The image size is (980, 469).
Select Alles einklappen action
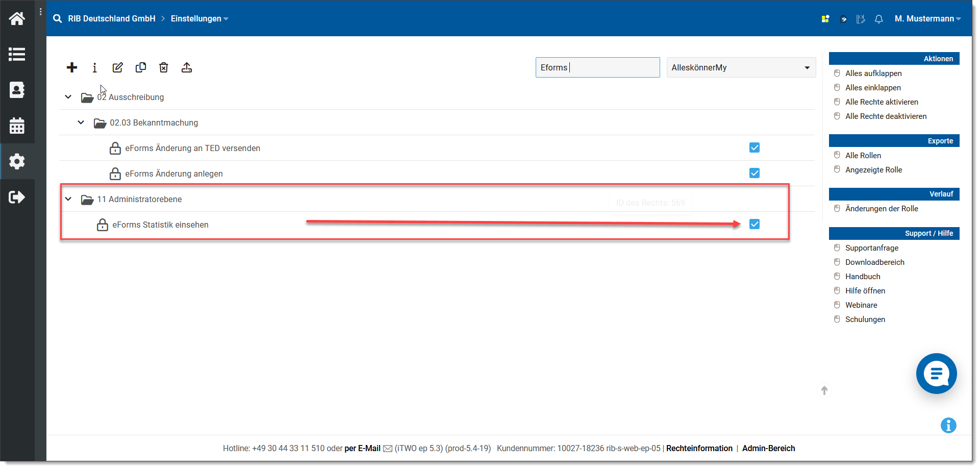pos(873,88)
